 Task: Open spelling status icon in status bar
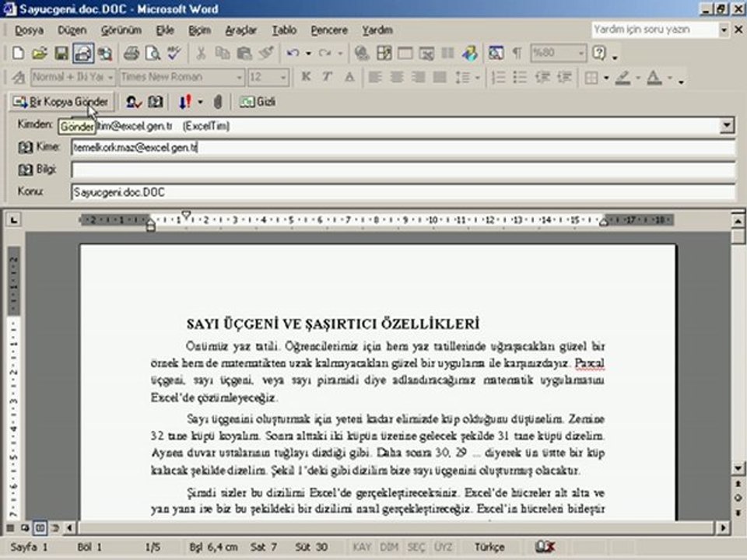(x=545, y=547)
